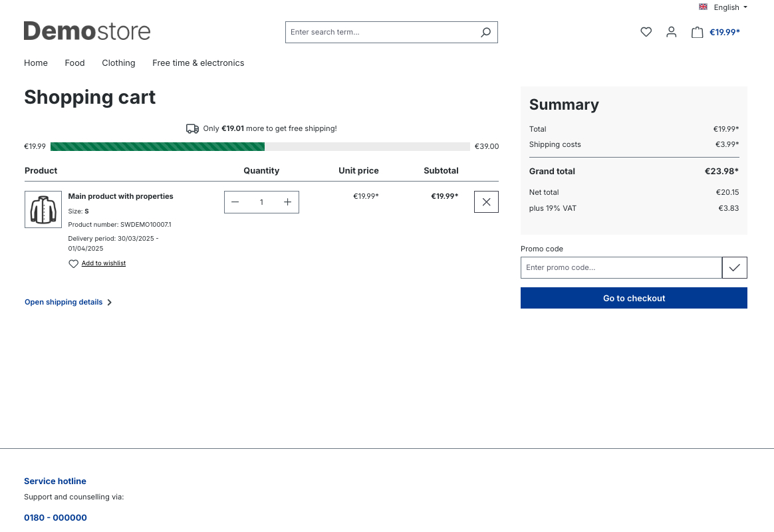This screenshot has height=532, width=774.
Task: Click the Add to wishlist link
Action: [x=104, y=263]
